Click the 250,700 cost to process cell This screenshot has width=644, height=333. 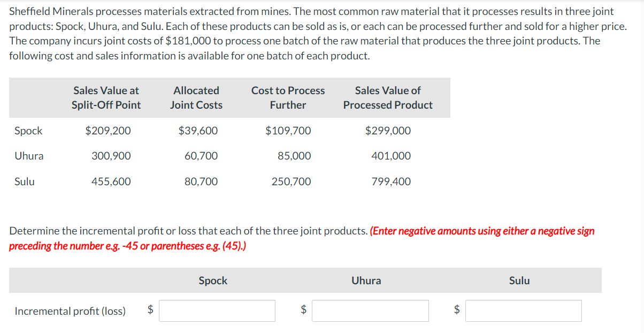[x=291, y=181]
